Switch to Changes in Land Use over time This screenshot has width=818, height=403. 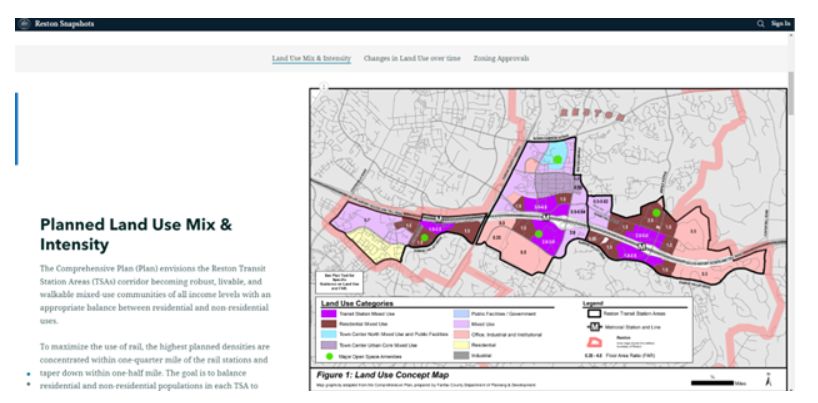pos(402,58)
